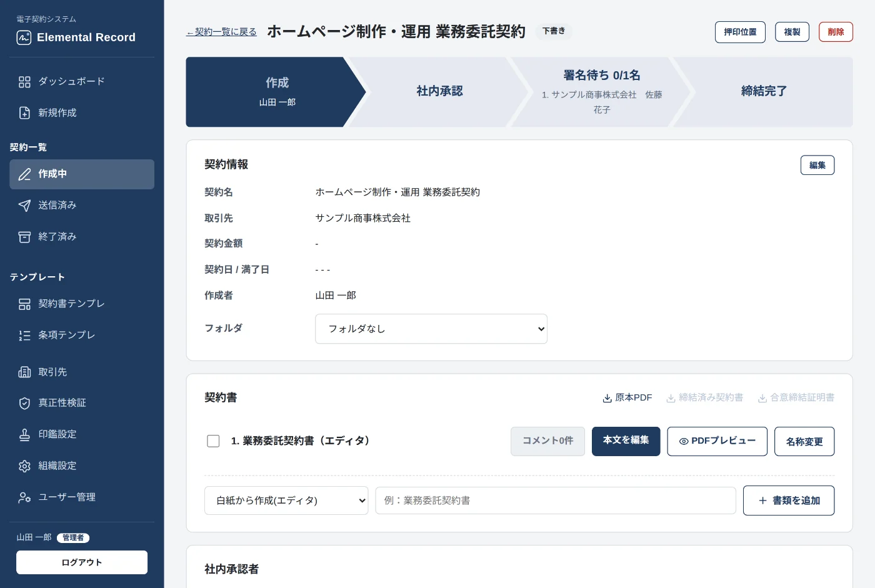This screenshot has width=875, height=588.
Task: Click the 締結済み契約書 link
Action: (x=705, y=398)
